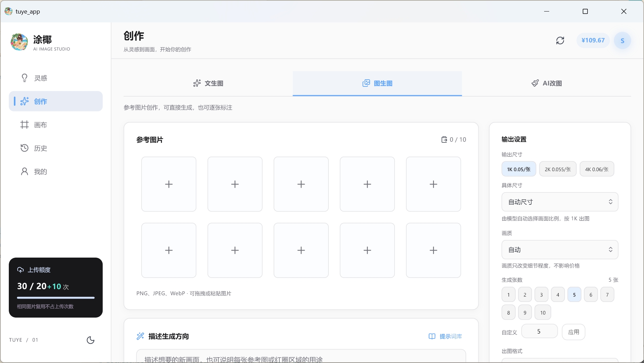Image resolution: width=644 pixels, height=363 pixels.
Task: Click the upload cloud icon in 上传额度
Action: tap(20, 270)
